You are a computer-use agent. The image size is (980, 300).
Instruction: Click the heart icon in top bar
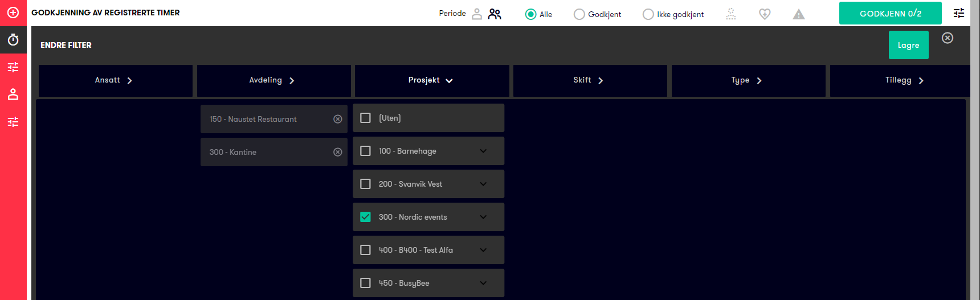click(765, 14)
